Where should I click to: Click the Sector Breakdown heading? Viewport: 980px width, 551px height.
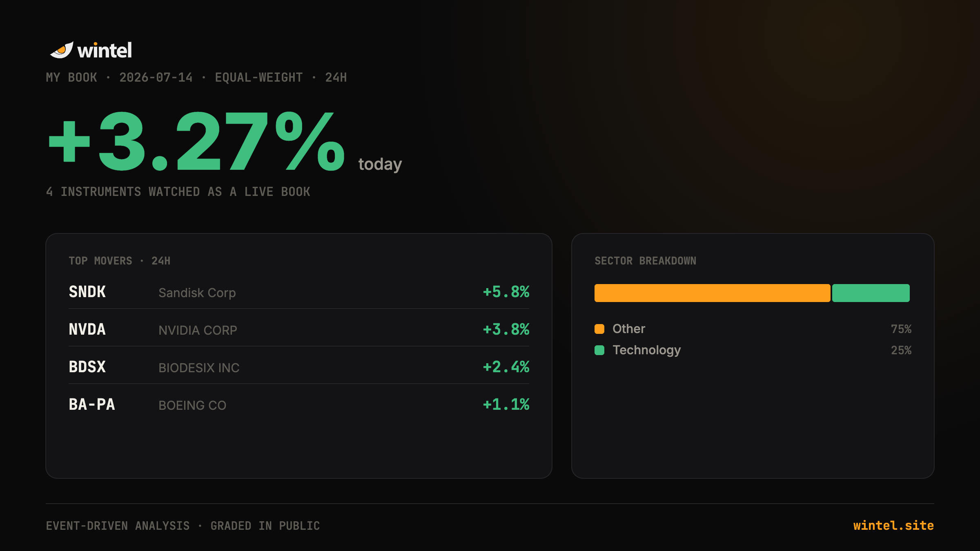[x=645, y=261]
